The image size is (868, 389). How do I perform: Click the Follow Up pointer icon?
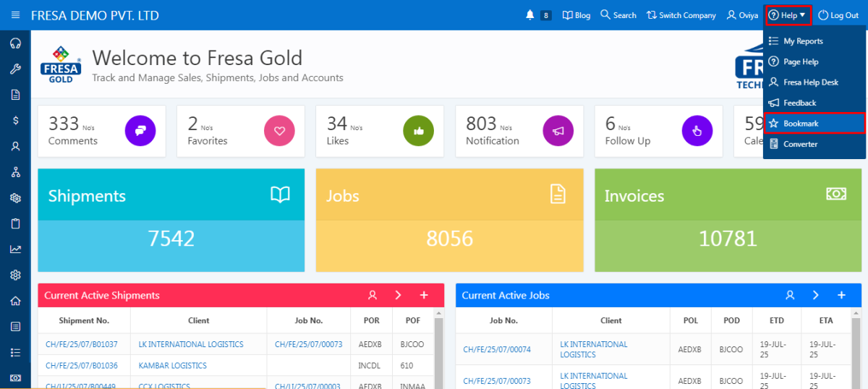(697, 131)
